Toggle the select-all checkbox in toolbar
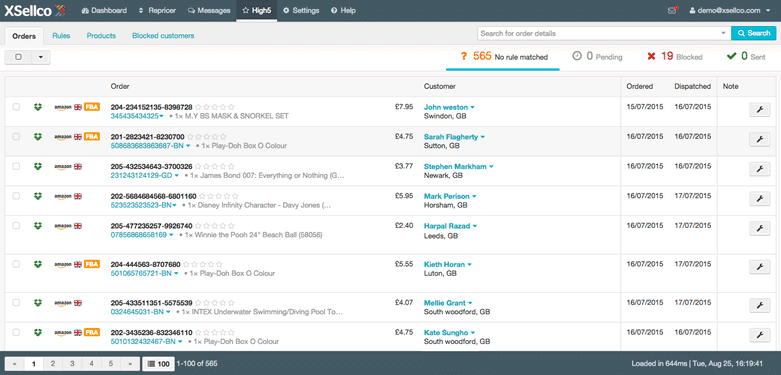Viewport: 781px width, 375px height. click(18, 57)
